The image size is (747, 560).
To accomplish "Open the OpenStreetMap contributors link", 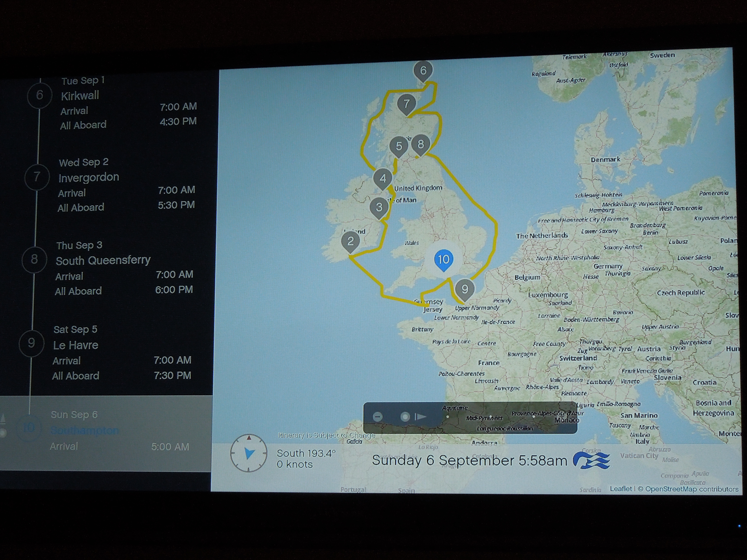I will [x=692, y=489].
